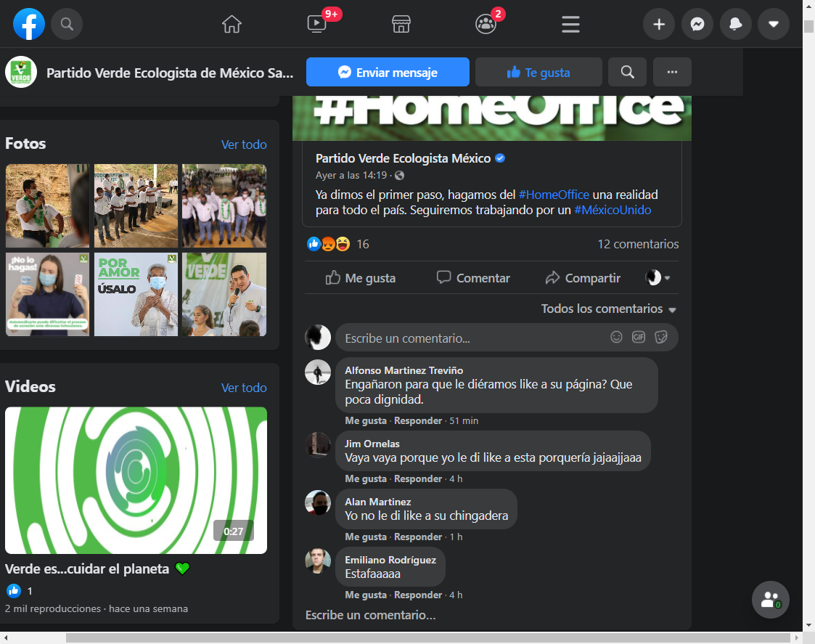This screenshot has width=815, height=644.
Task: Click the Compartir button
Action: pyautogui.click(x=583, y=278)
